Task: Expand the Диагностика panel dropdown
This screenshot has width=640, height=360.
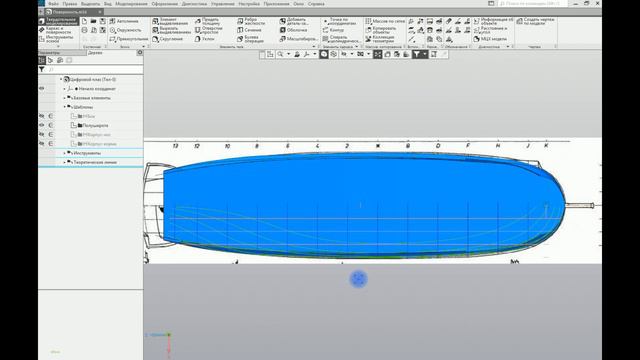Action: 508,47
